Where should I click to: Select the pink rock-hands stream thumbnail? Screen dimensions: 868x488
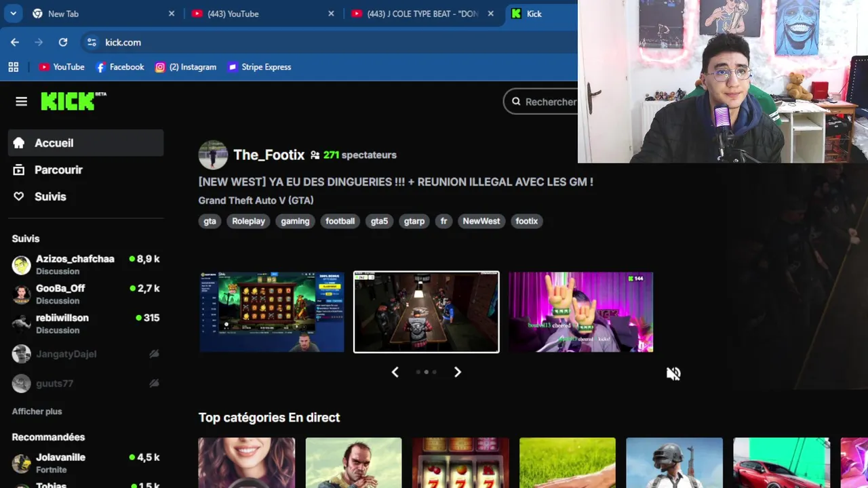click(581, 312)
